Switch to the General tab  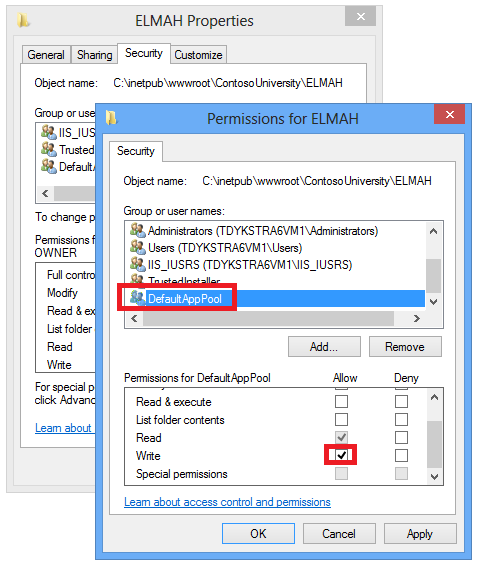[x=46, y=55]
